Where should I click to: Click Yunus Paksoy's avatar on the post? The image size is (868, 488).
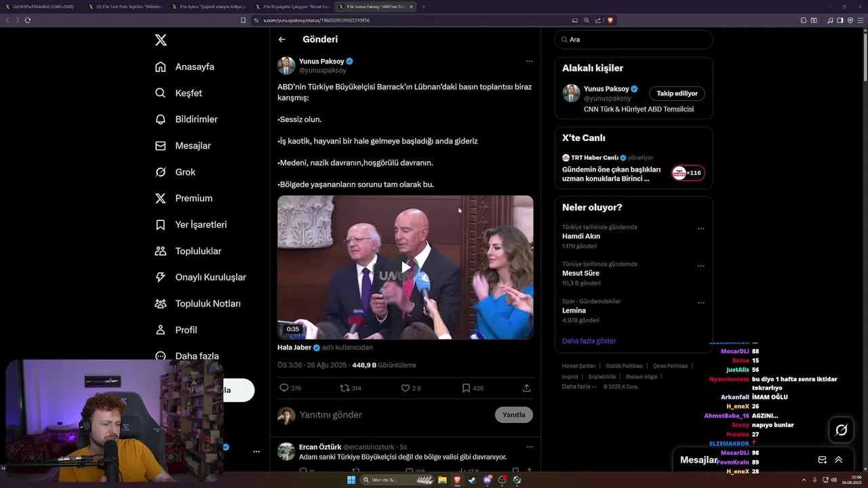tap(286, 66)
